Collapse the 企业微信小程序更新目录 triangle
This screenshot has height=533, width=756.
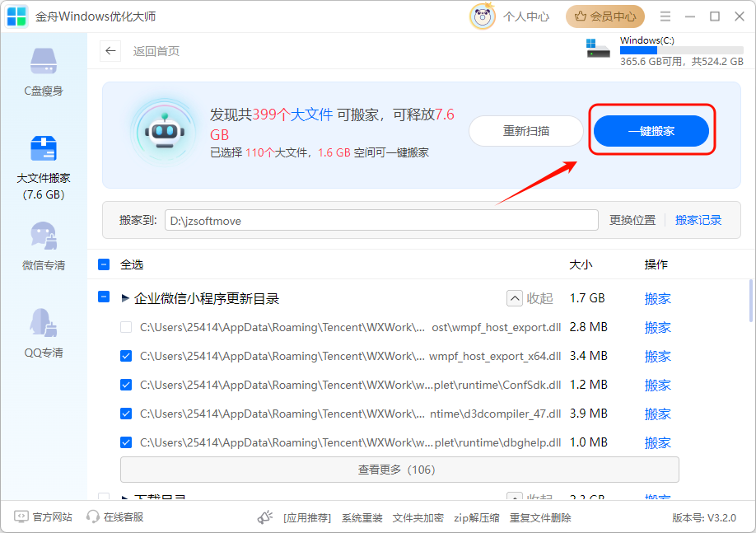[x=125, y=298]
